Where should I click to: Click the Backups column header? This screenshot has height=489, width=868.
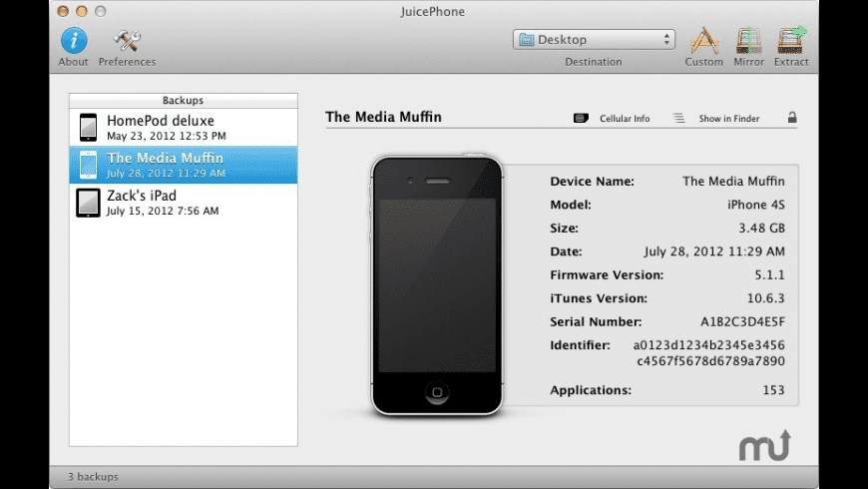184,100
